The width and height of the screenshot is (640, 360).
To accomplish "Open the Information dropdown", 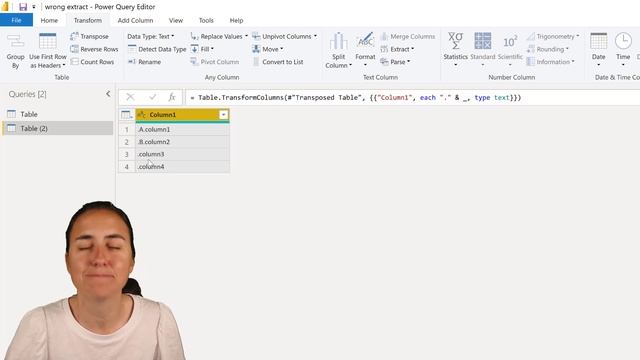I will [x=551, y=62].
